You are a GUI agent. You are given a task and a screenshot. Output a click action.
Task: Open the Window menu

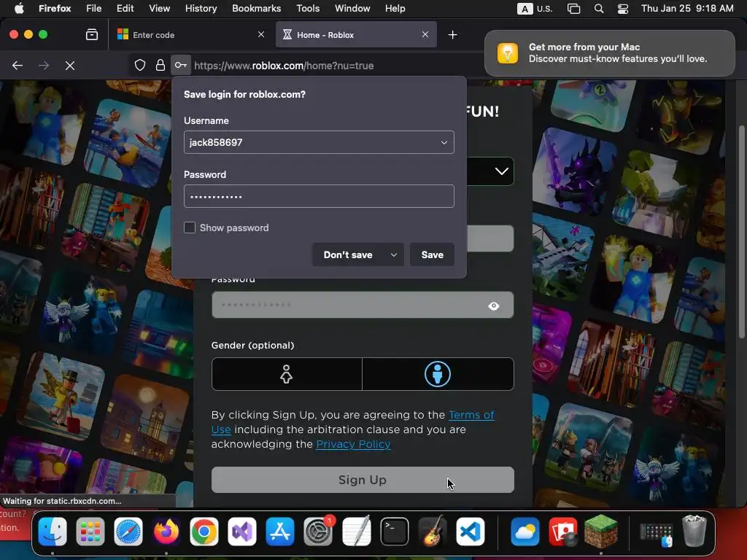(x=352, y=8)
